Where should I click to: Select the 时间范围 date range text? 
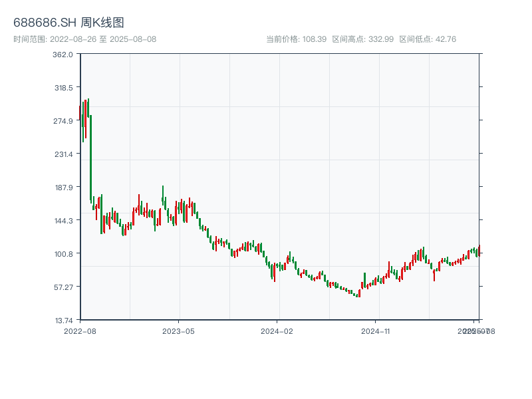pos(84,39)
